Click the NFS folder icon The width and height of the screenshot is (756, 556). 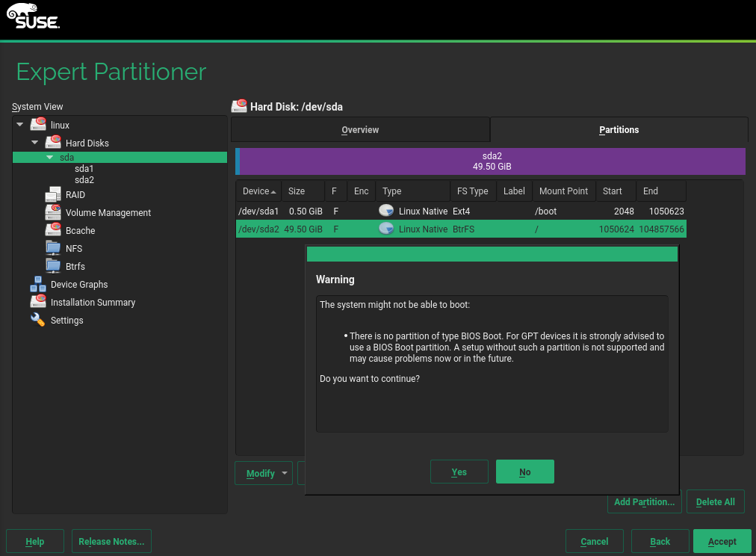(x=53, y=249)
